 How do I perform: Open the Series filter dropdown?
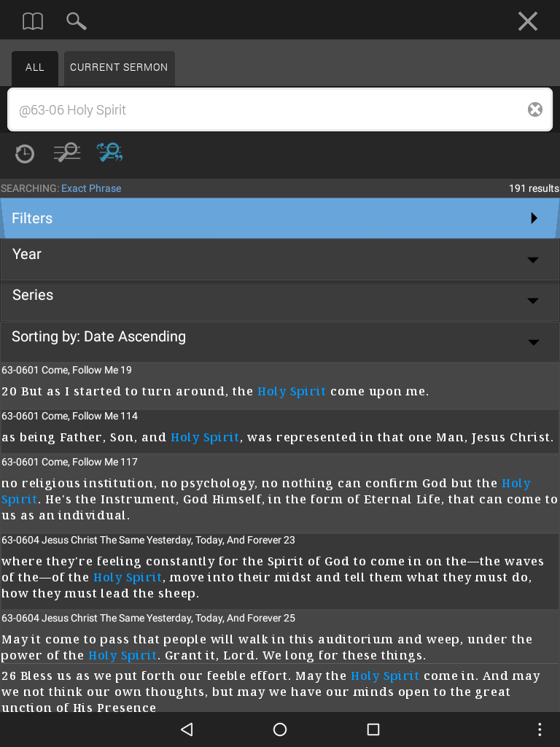click(x=280, y=301)
